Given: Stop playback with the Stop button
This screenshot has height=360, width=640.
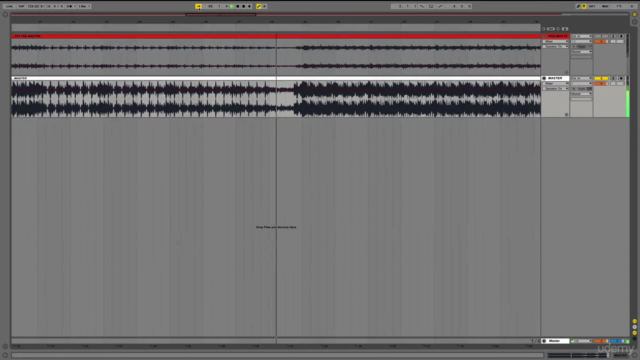Looking at the screenshot, I should click(238, 7).
